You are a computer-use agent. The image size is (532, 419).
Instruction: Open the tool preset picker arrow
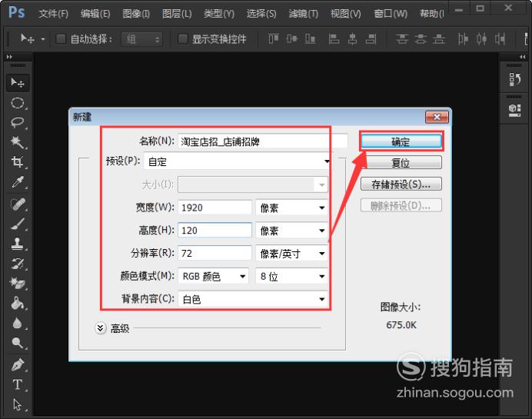pyautogui.click(x=43, y=38)
